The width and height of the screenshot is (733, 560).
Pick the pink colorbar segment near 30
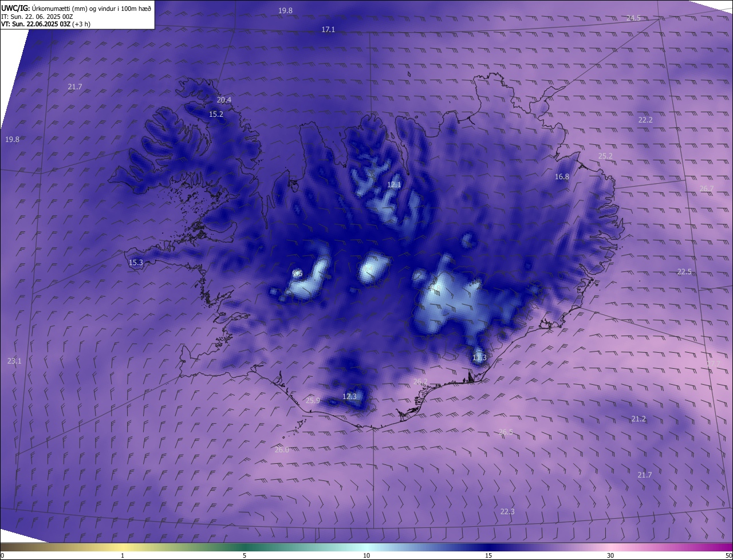point(610,547)
